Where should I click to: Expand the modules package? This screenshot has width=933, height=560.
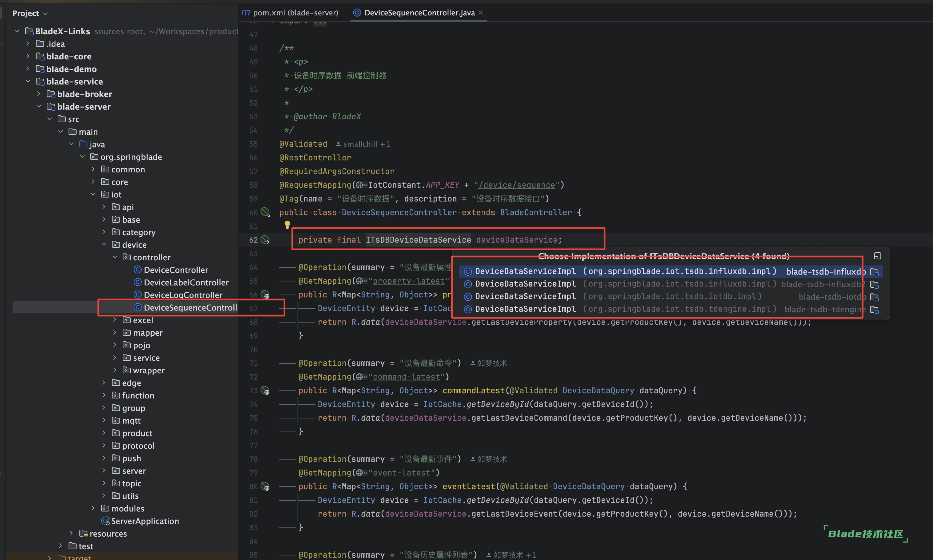[x=93, y=508]
